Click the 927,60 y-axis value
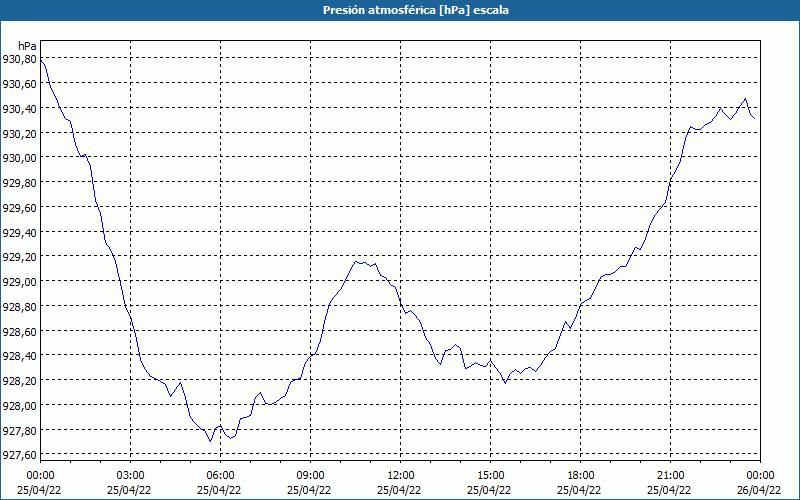Screen dimensions: 800x500 tap(19, 455)
